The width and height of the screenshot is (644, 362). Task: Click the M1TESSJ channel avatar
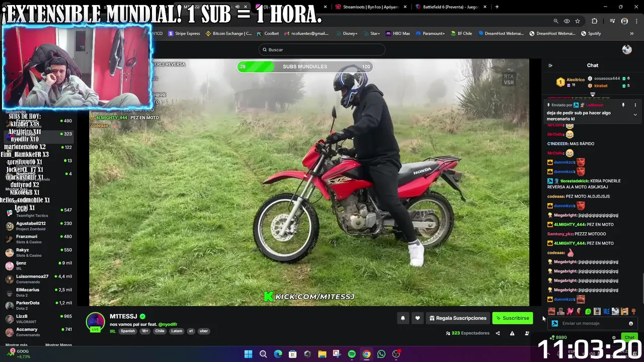(95, 322)
